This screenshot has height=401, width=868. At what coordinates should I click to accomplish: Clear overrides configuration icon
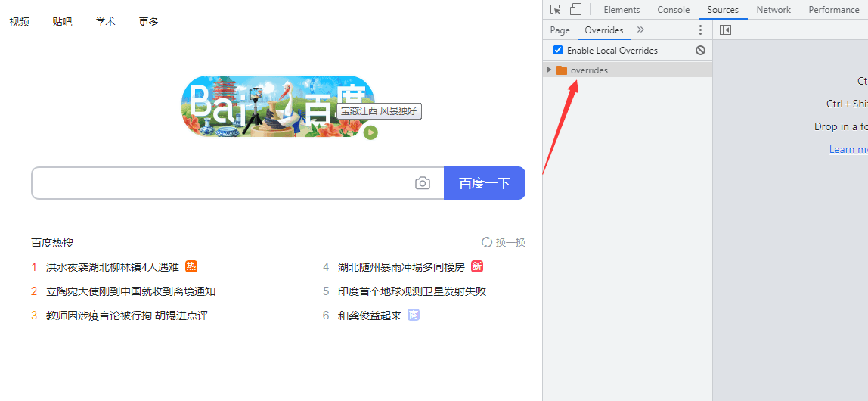click(700, 51)
